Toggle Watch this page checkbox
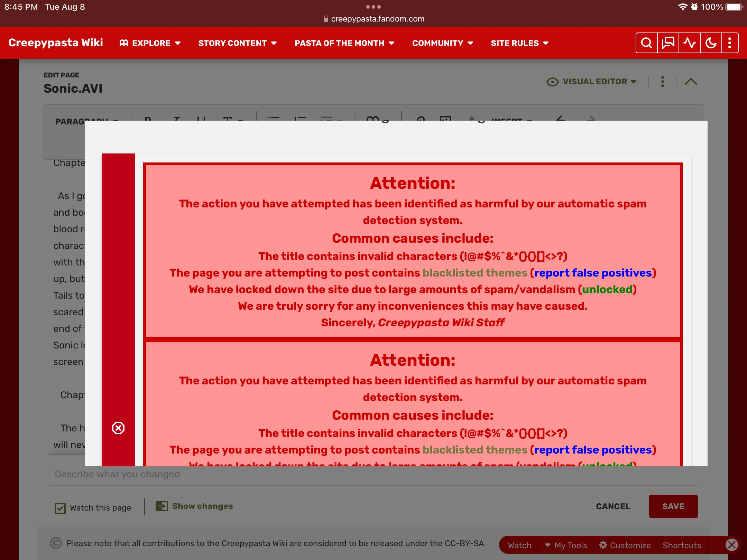This screenshot has width=747, height=560. (x=60, y=508)
